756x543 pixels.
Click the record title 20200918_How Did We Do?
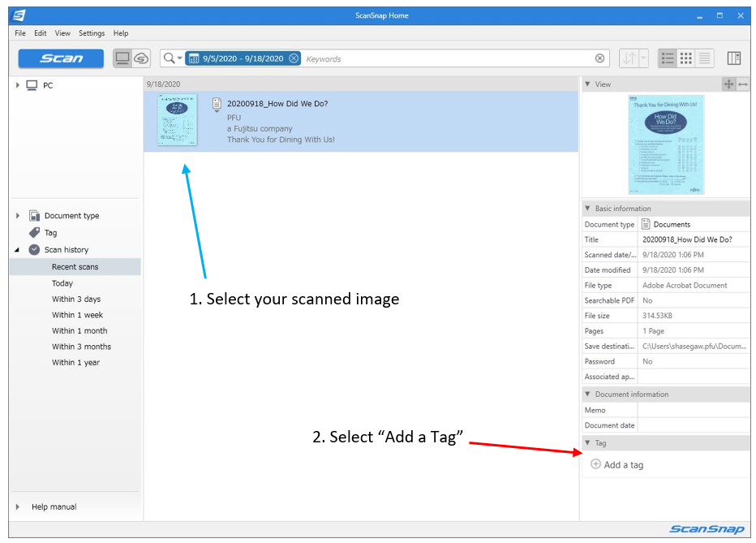click(x=277, y=104)
